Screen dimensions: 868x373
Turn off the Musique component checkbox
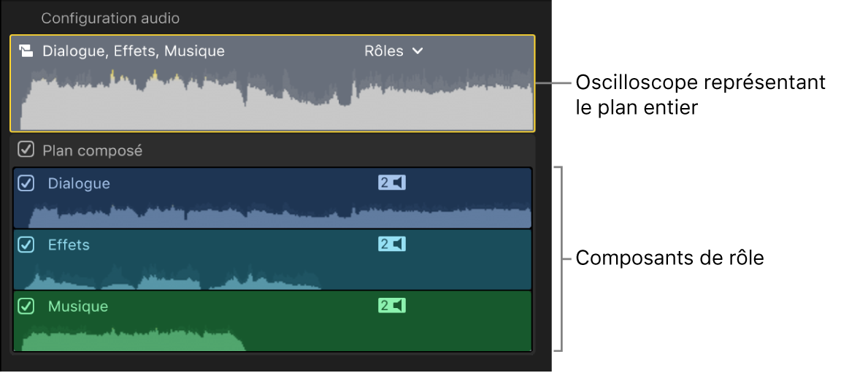coord(26,306)
